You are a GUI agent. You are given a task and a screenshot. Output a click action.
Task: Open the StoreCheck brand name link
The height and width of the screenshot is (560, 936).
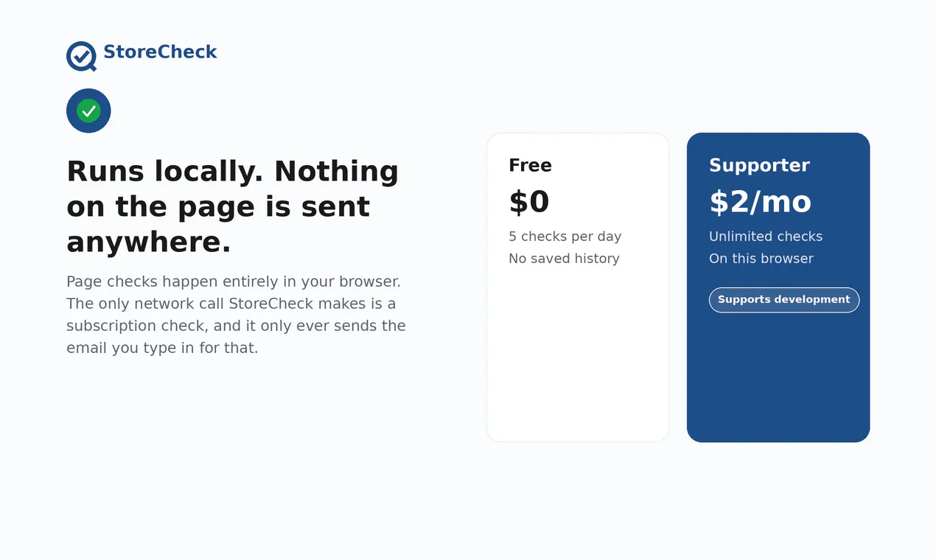160,52
